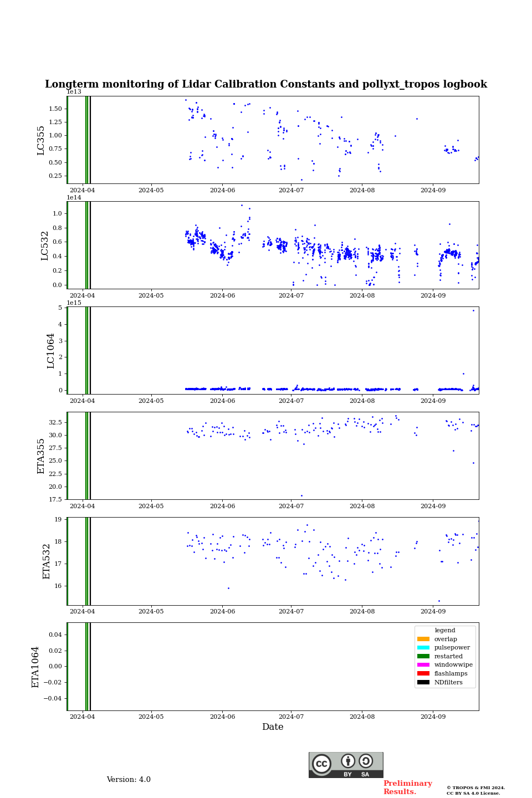Click the orange overlap legend swatch
Screen dimensions: 532x798
(x=423, y=639)
